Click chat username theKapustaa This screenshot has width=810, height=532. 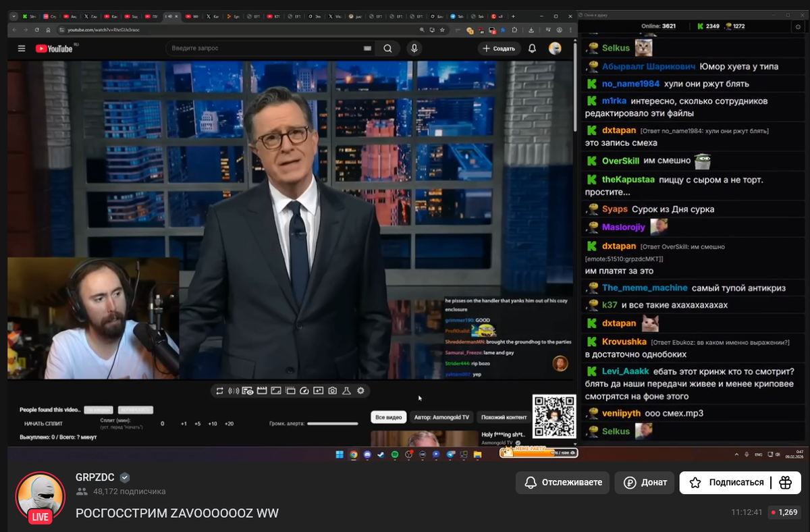[628, 180]
